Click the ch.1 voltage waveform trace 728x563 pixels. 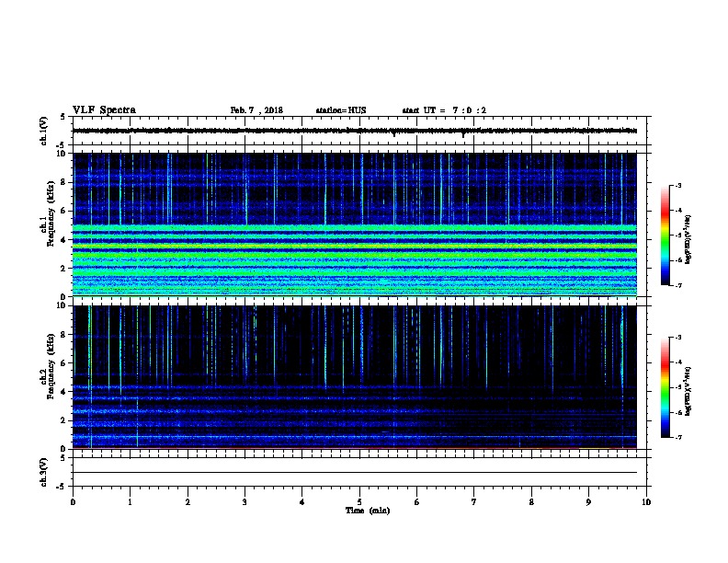coord(354,131)
